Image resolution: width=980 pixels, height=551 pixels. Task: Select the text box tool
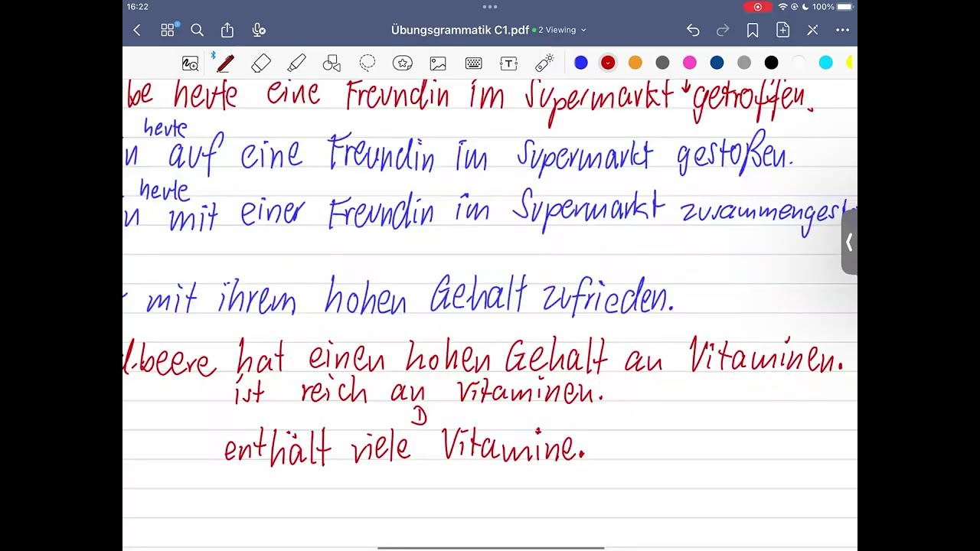coord(508,63)
